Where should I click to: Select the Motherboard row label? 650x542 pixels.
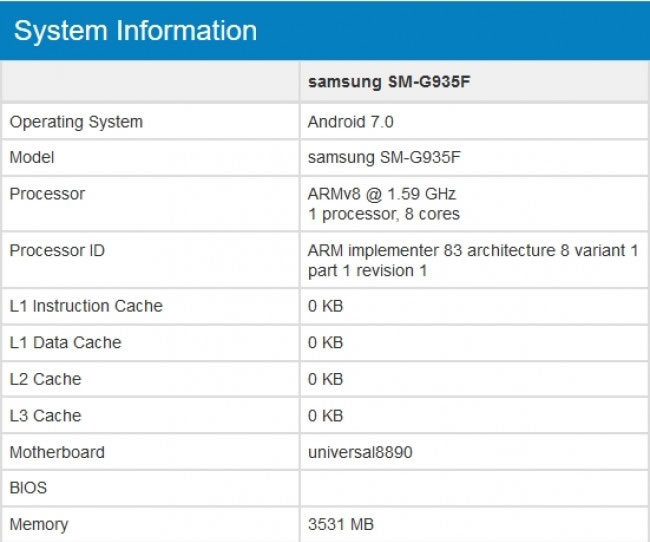pyautogui.click(x=57, y=452)
